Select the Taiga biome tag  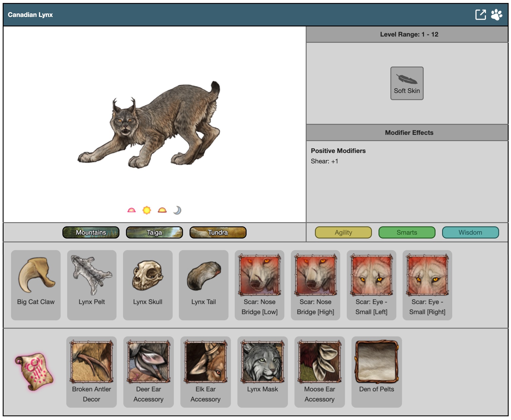pyautogui.click(x=154, y=232)
